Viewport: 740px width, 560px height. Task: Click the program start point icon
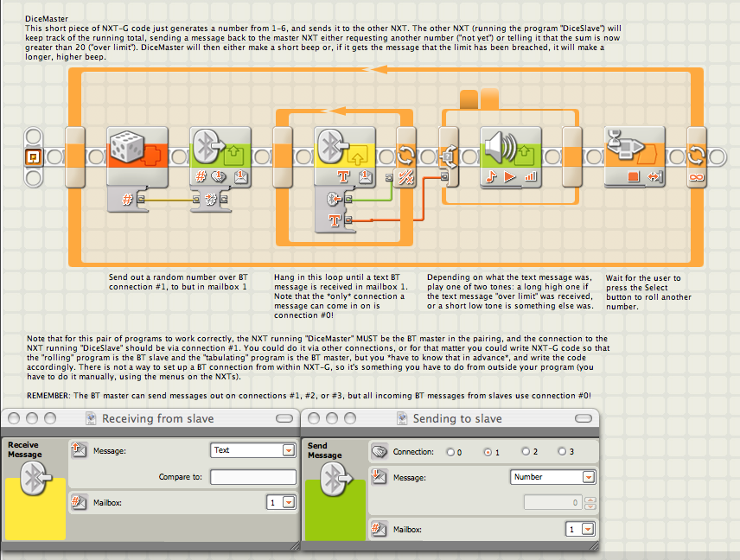tap(33, 156)
